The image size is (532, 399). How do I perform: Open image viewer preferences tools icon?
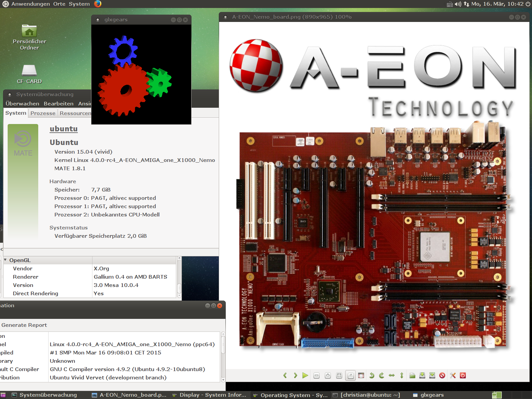(453, 375)
